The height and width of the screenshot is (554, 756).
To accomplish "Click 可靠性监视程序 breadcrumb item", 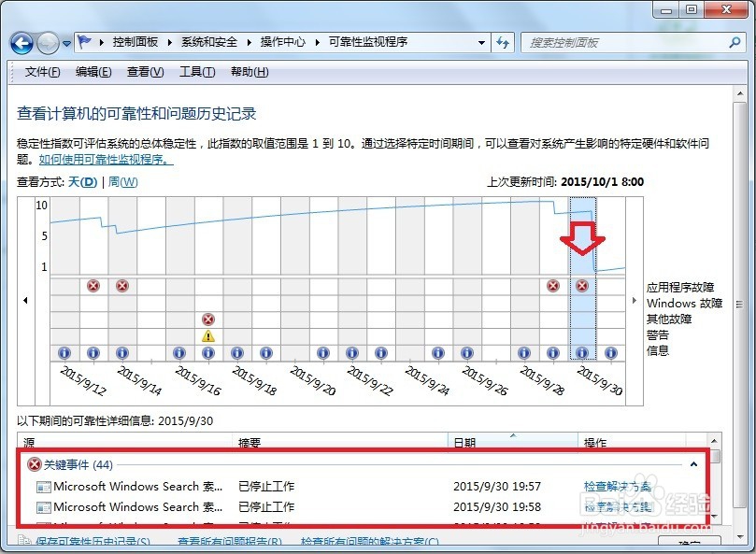I will tap(368, 42).
